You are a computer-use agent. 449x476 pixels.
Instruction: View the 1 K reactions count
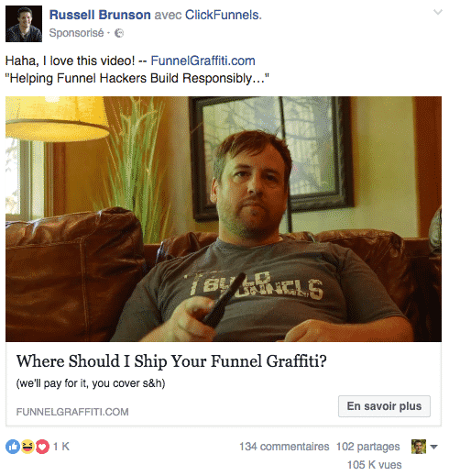pos(61,447)
